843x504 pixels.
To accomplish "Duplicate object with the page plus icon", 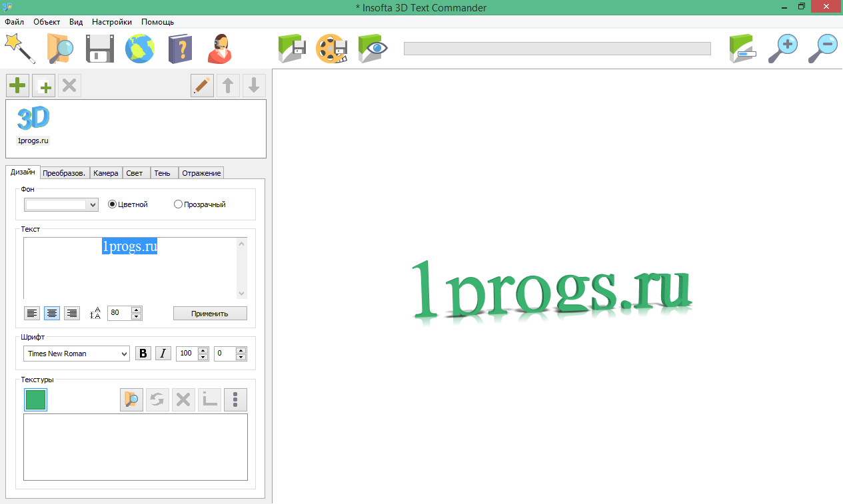I will pyautogui.click(x=43, y=86).
